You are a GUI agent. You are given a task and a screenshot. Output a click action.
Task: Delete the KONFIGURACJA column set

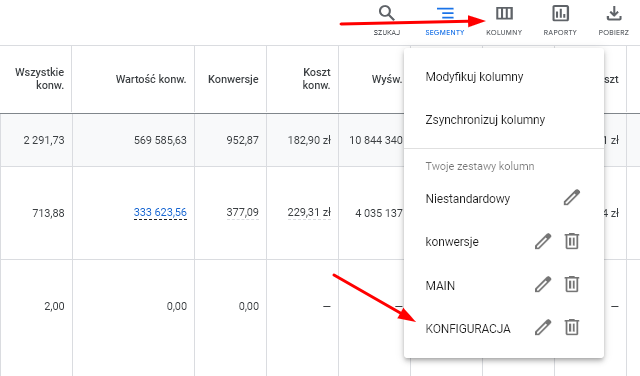pyautogui.click(x=571, y=327)
